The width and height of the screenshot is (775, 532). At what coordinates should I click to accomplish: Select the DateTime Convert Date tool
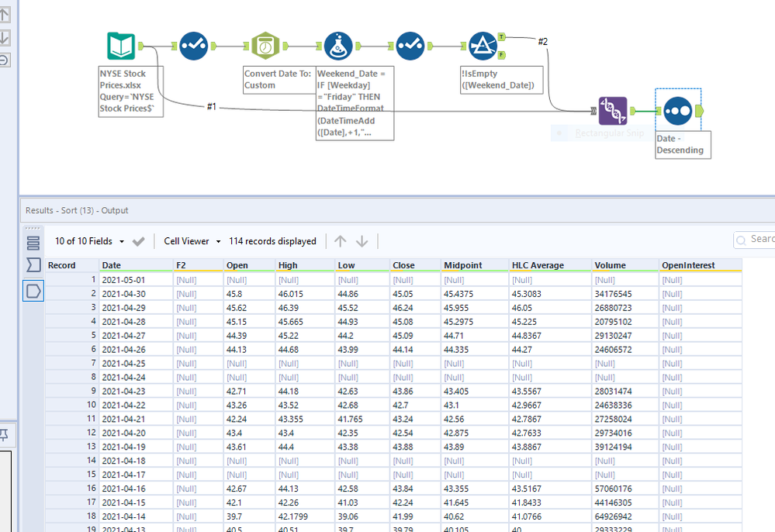[265, 46]
